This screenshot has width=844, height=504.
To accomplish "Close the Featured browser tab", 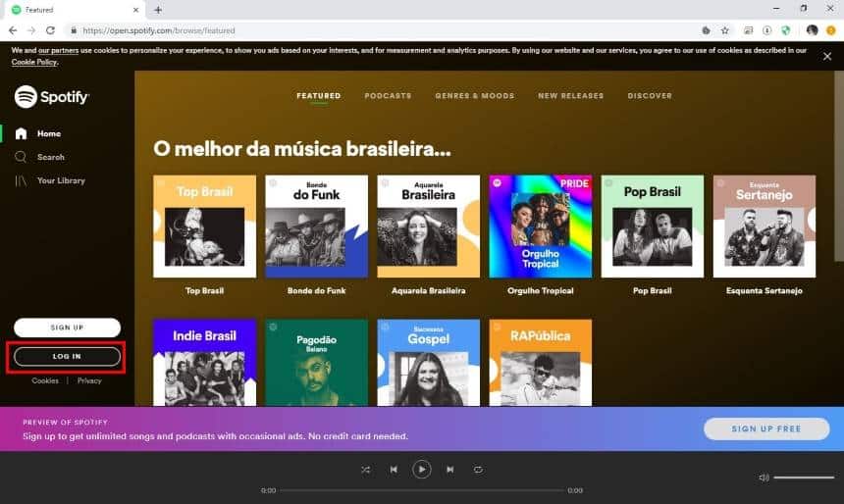I will pyautogui.click(x=135, y=10).
